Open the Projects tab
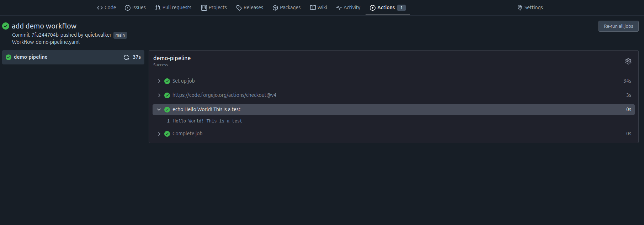 pos(214,7)
